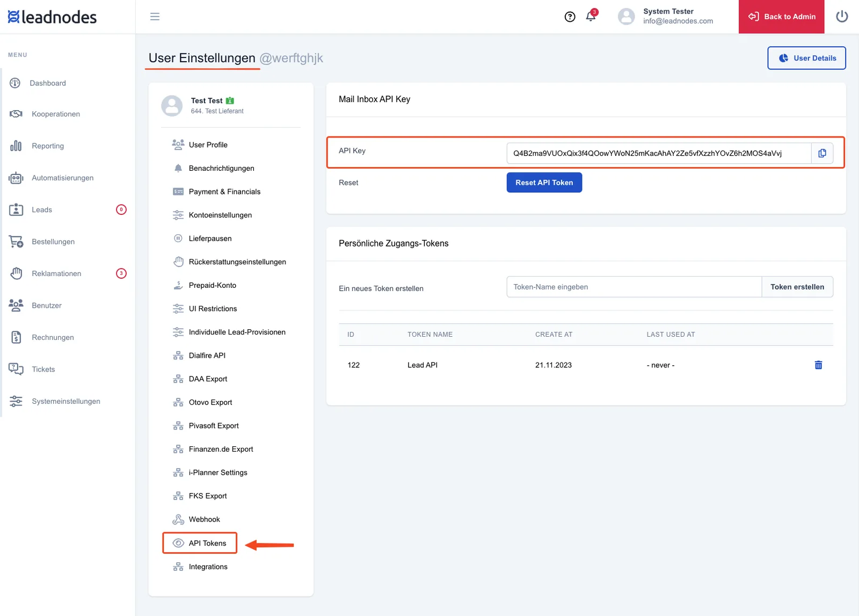
Task: Open Systemeinstellungen in the sidebar
Action: click(65, 401)
